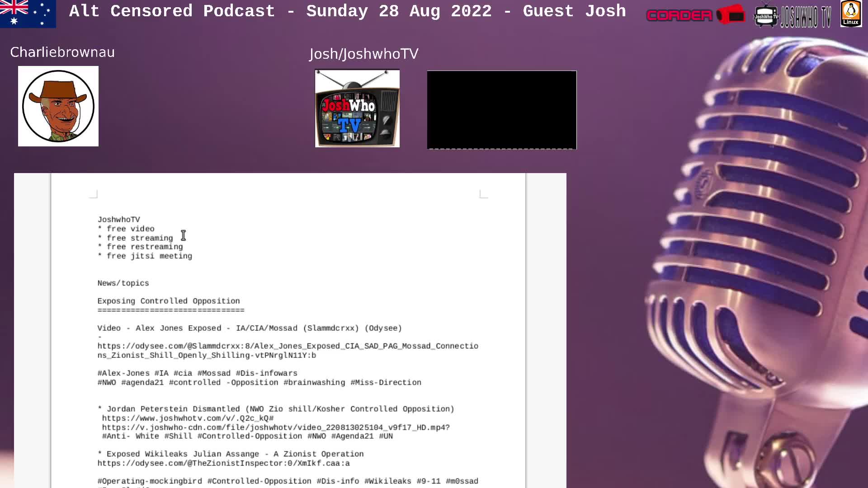Click the '#Alex-Jones #IA #cia' hashtag line
The image size is (868, 488).
(198, 373)
